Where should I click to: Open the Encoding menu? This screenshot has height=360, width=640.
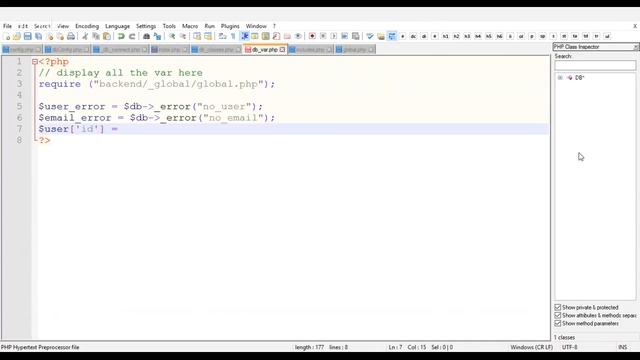(87, 26)
